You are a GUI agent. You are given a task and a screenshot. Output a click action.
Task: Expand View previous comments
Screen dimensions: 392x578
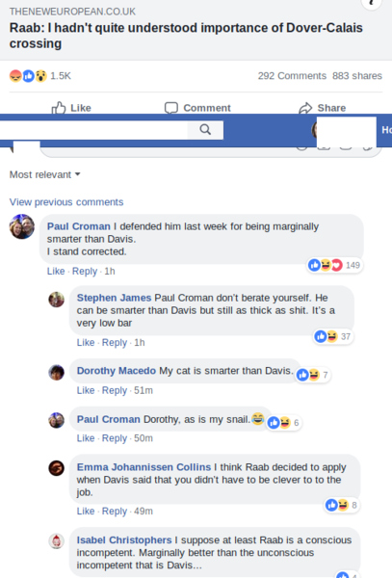[66, 202]
